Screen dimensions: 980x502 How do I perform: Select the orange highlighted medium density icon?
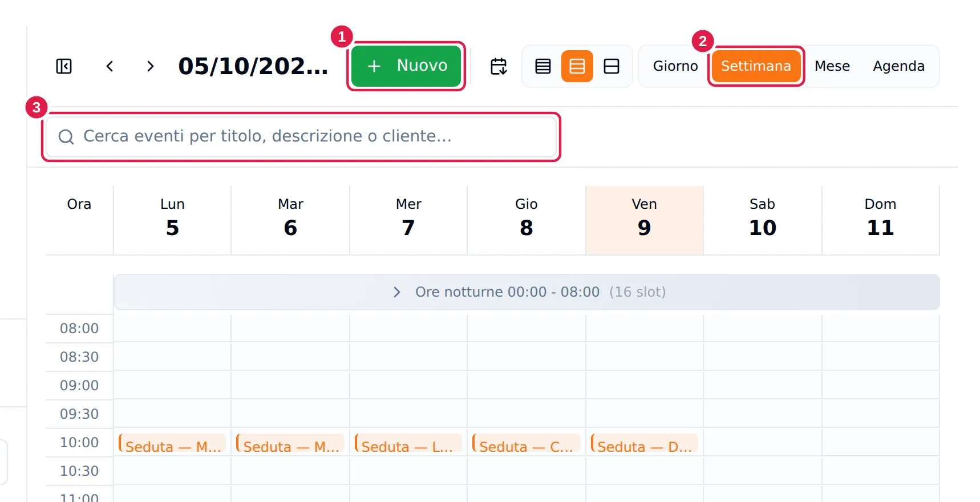[577, 66]
